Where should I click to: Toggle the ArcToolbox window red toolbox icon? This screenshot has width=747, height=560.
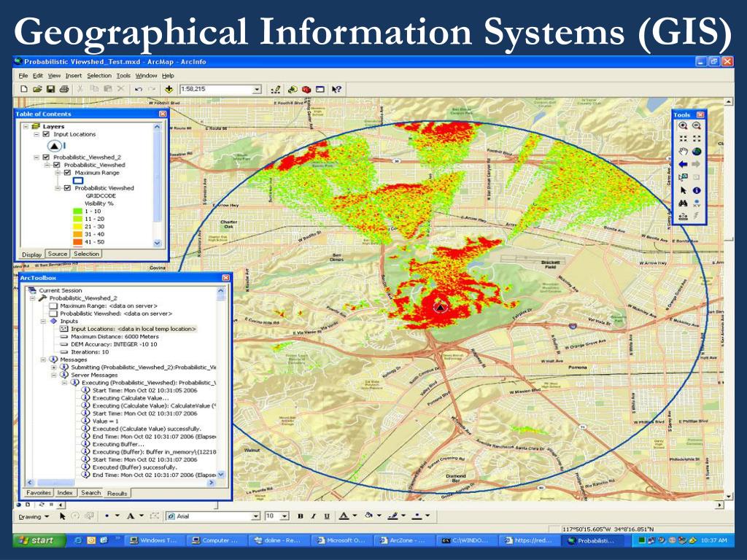point(306,89)
